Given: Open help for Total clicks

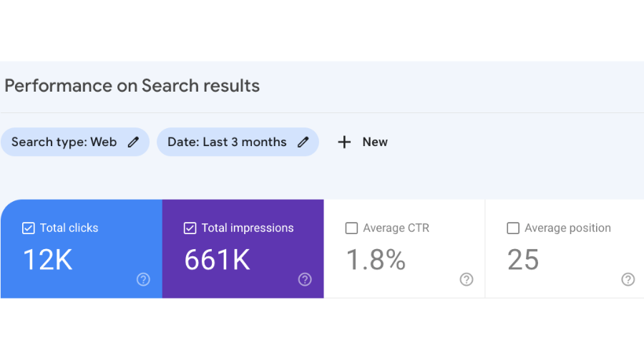Looking at the screenshot, I should (143, 279).
